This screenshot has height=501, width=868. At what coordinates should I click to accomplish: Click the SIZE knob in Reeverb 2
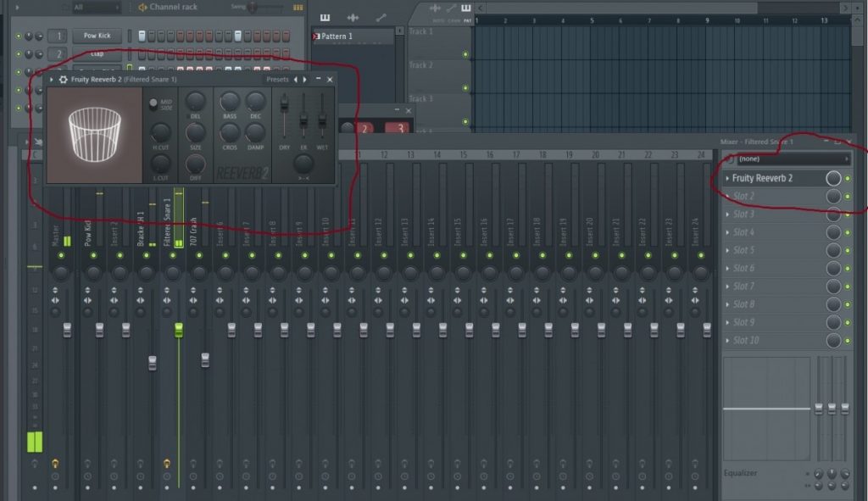click(x=195, y=132)
